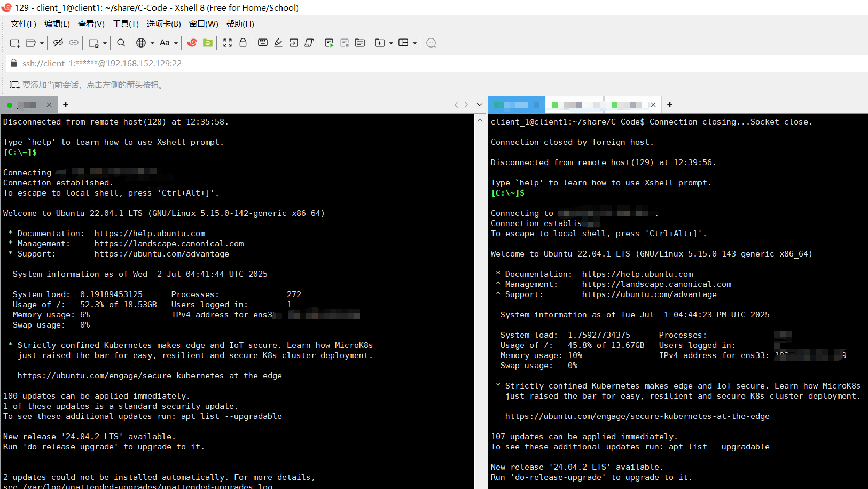Launch the green Xftp folder icon
Image resolution: width=868 pixels, height=489 pixels.
[208, 43]
